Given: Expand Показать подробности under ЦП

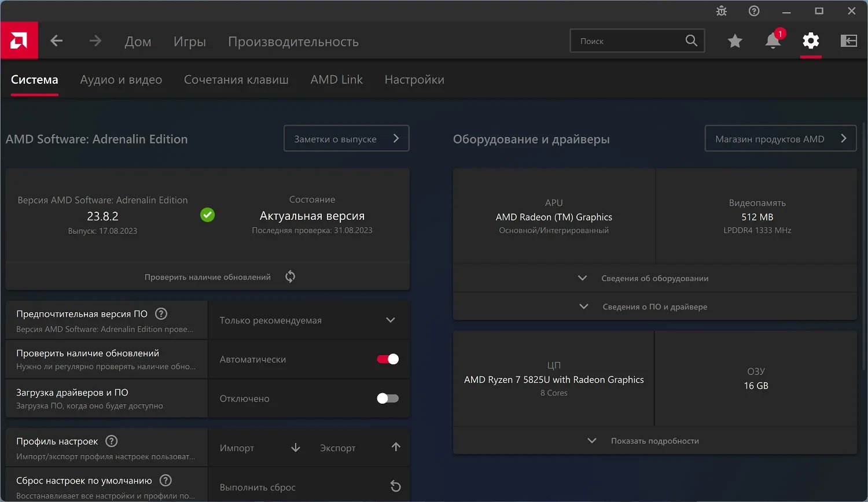Looking at the screenshot, I should tap(654, 440).
